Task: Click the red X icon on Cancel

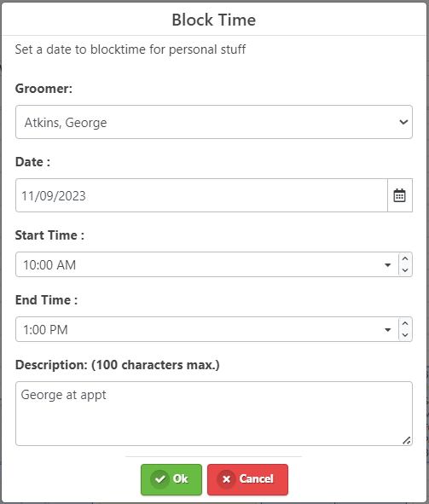Action: (x=226, y=479)
